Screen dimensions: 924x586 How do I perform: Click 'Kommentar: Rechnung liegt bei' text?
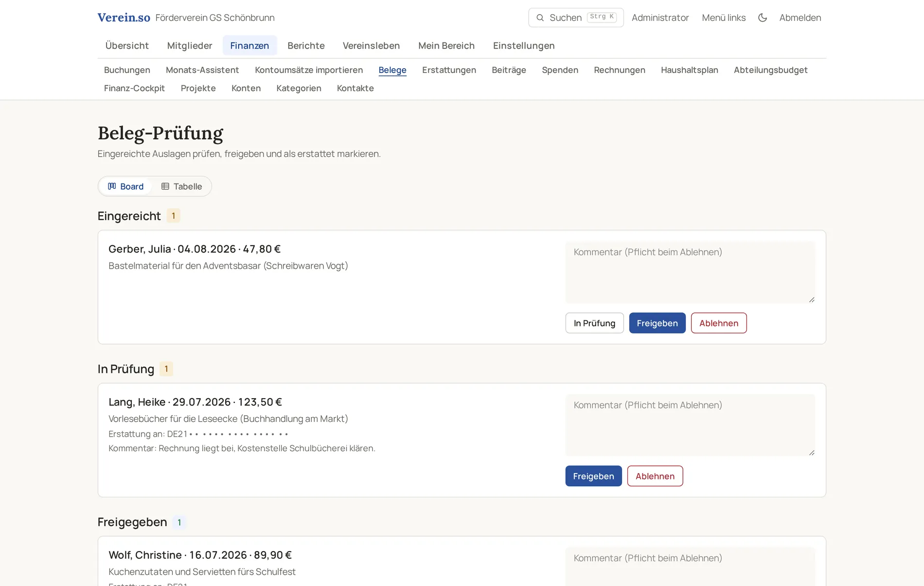(242, 448)
